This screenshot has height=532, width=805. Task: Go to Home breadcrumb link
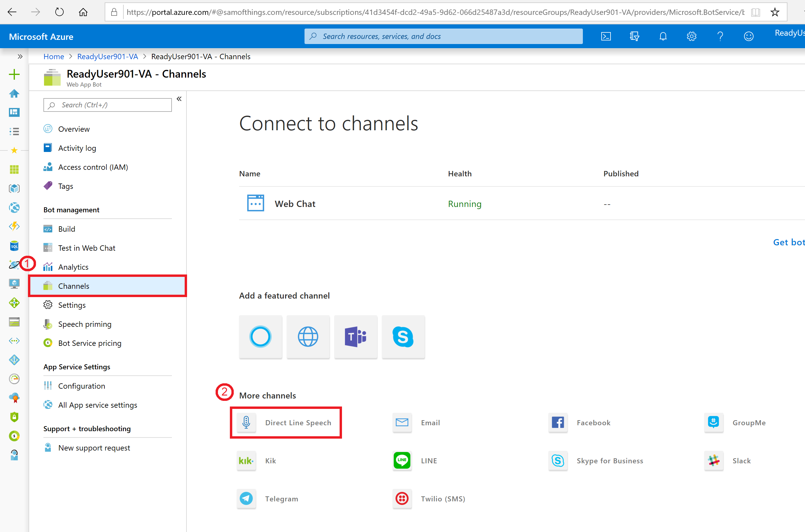click(x=54, y=56)
